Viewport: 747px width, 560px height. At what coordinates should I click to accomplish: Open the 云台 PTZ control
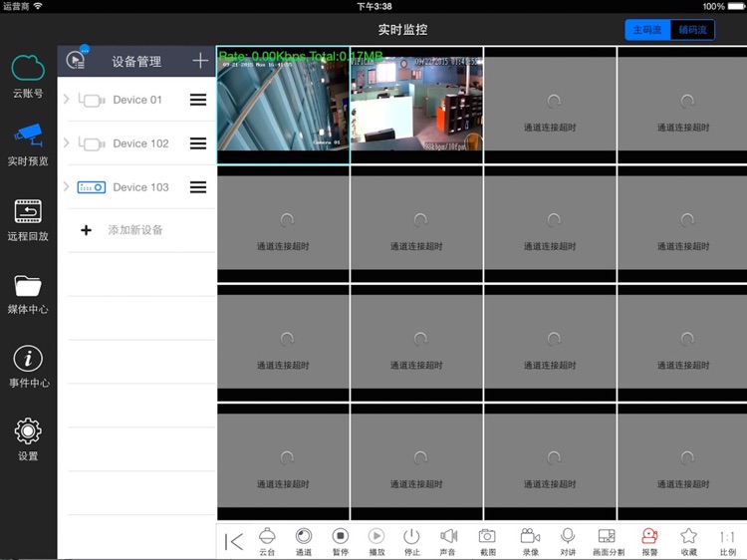pyautogui.click(x=267, y=542)
